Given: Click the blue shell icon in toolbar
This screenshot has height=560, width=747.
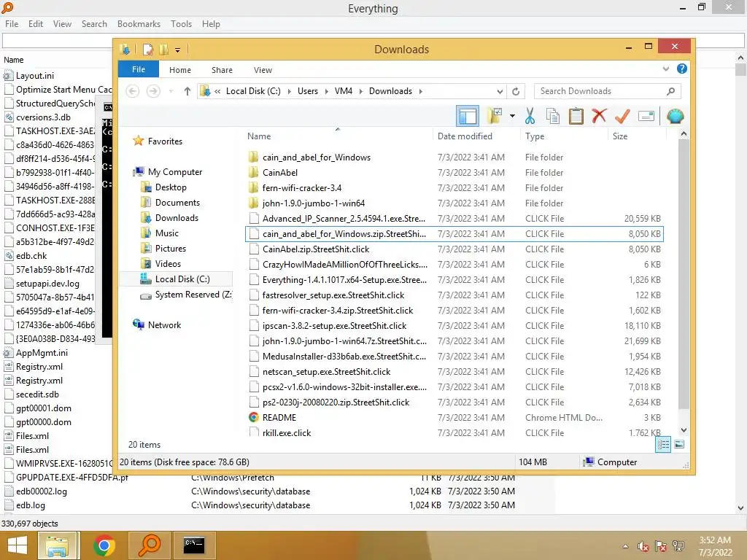Looking at the screenshot, I should (x=675, y=116).
